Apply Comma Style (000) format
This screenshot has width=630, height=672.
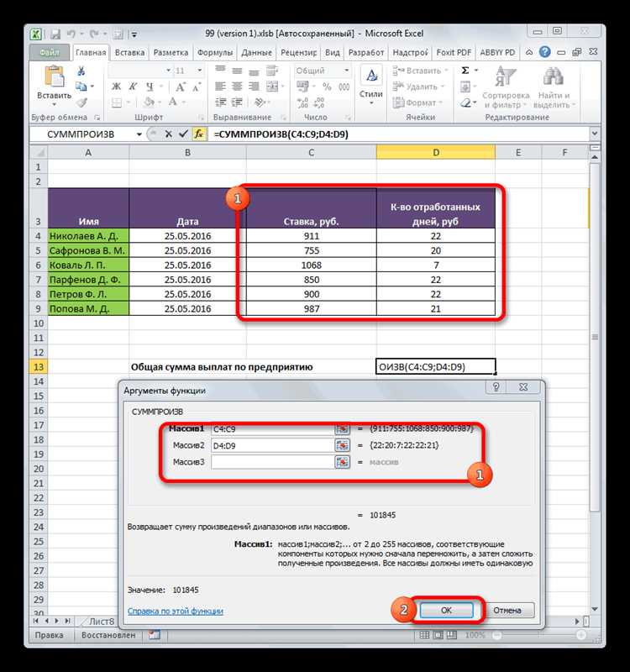point(344,87)
